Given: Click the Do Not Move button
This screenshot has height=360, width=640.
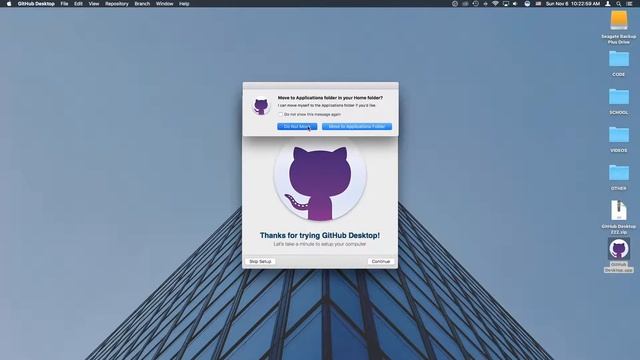Looking at the screenshot, I should point(297,127).
